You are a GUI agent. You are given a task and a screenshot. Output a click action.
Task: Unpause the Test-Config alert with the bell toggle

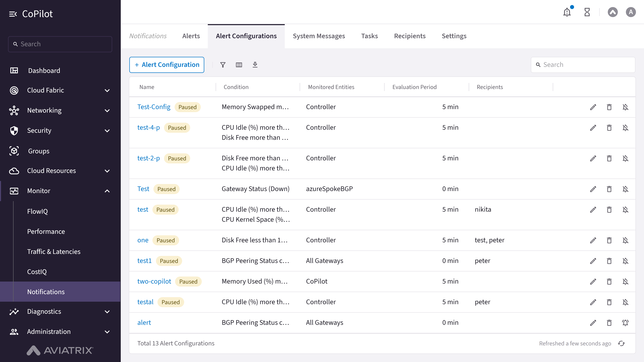tap(625, 107)
